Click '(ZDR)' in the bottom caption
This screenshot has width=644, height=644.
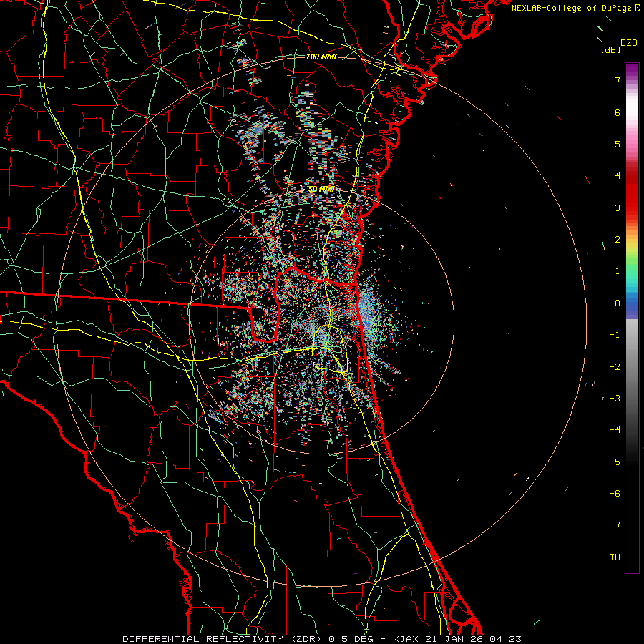[x=306, y=639]
